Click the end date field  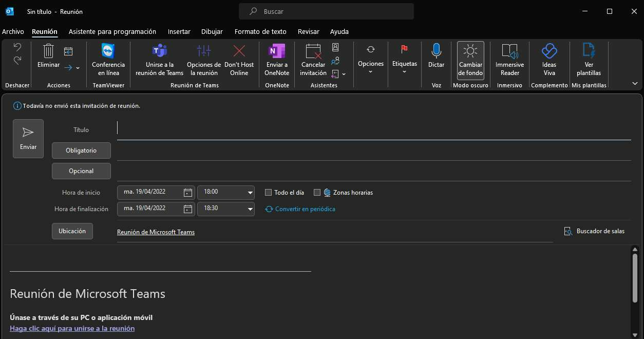(156, 209)
